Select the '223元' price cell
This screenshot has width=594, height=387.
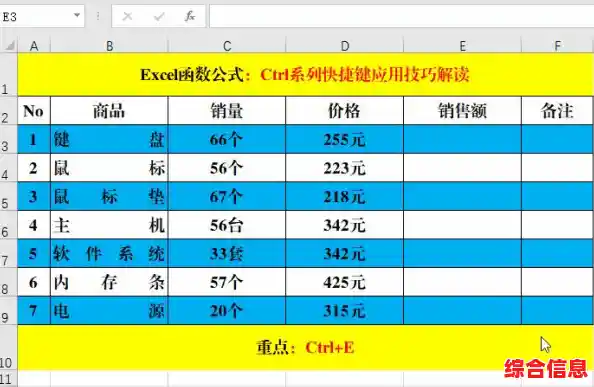click(344, 168)
